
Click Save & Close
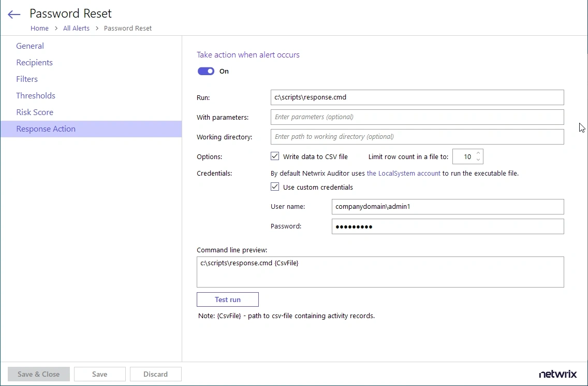coord(38,374)
